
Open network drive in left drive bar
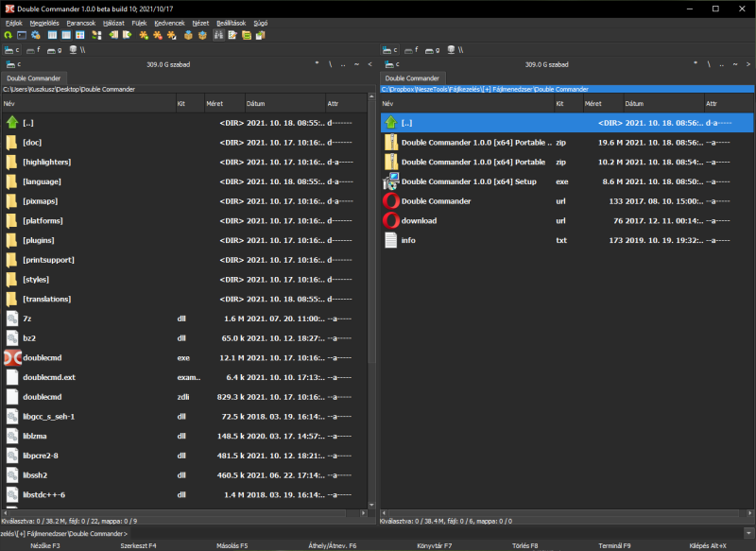[77, 50]
